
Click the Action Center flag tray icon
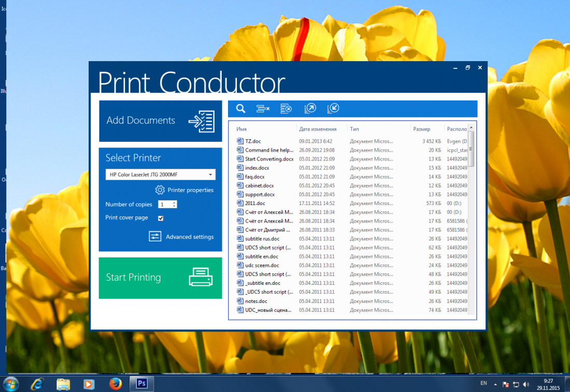click(x=506, y=384)
